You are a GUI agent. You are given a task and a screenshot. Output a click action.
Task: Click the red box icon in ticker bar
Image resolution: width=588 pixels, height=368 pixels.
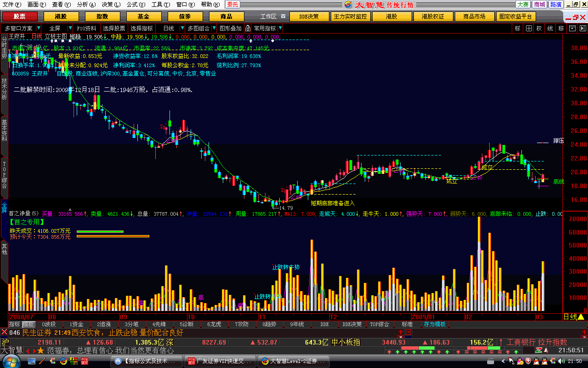(x=407, y=332)
